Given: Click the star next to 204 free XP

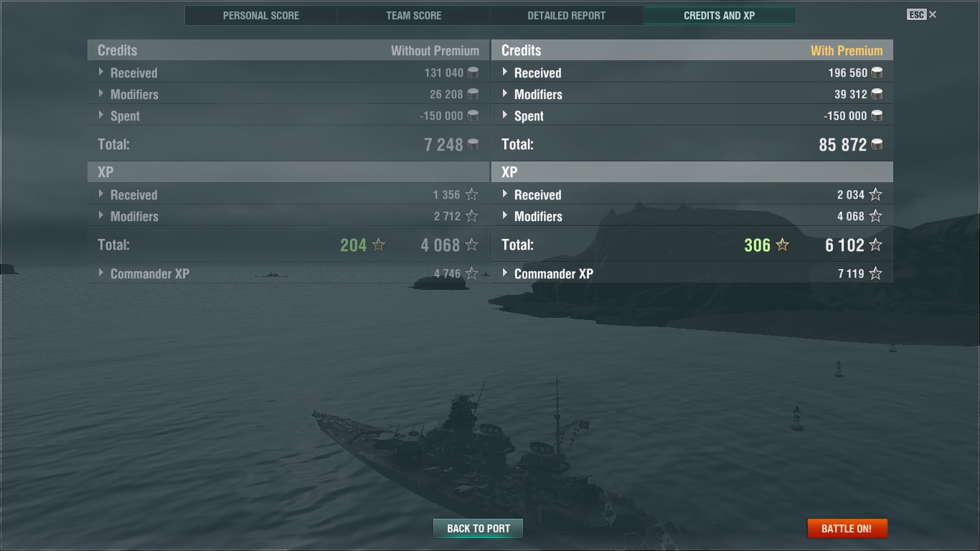Looking at the screenshot, I should click(x=379, y=245).
